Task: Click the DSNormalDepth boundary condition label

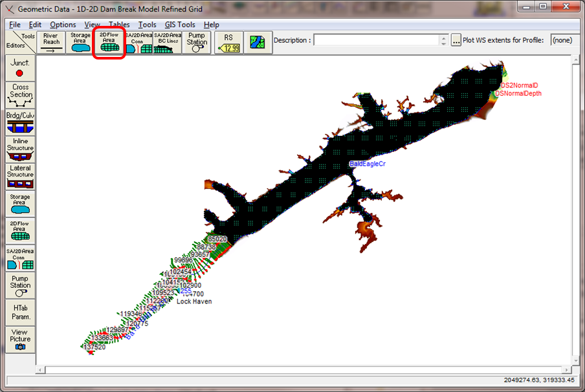Action: pos(518,93)
